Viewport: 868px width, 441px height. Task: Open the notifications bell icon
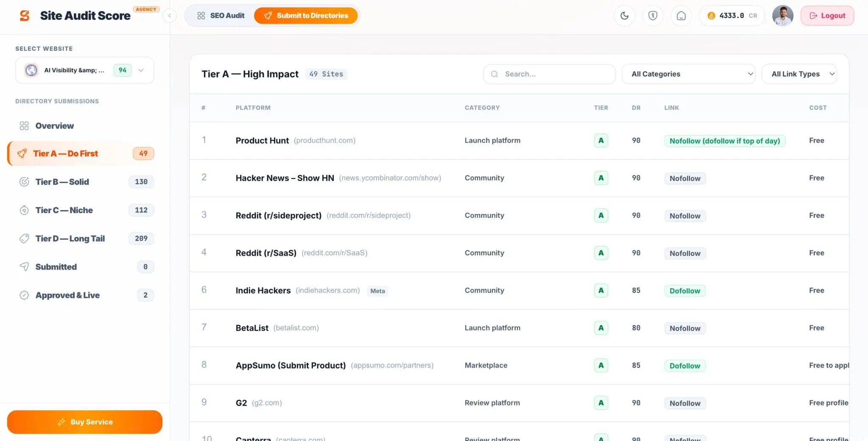click(681, 16)
